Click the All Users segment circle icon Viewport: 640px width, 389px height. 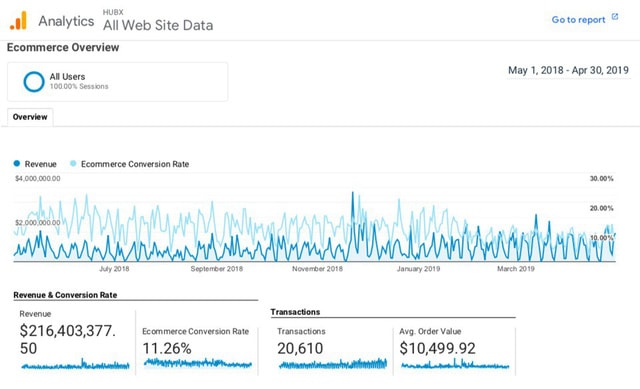point(34,82)
